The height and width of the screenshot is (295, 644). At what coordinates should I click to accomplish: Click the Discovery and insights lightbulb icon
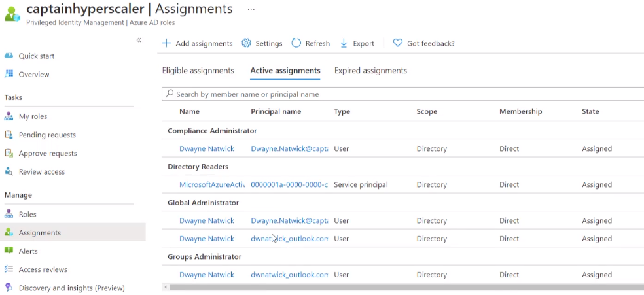9,288
